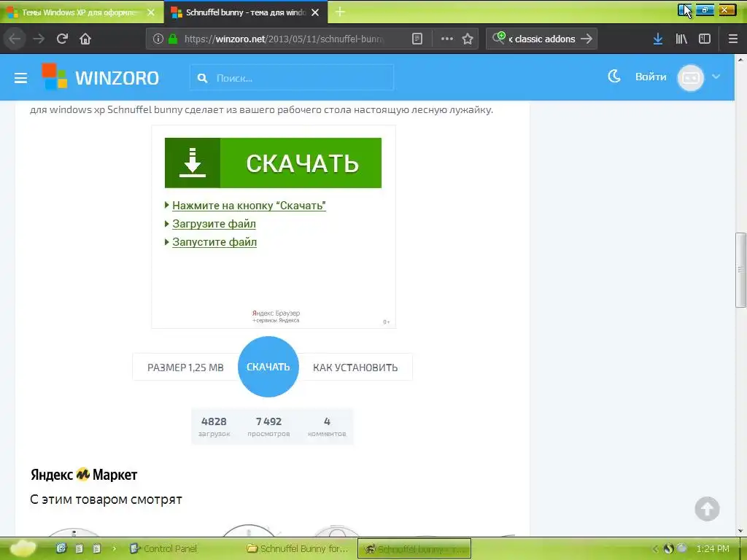Image resolution: width=747 pixels, height=560 pixels.
Task: Focus the 'Поиск...' search field
Action: tap(292, 77)
